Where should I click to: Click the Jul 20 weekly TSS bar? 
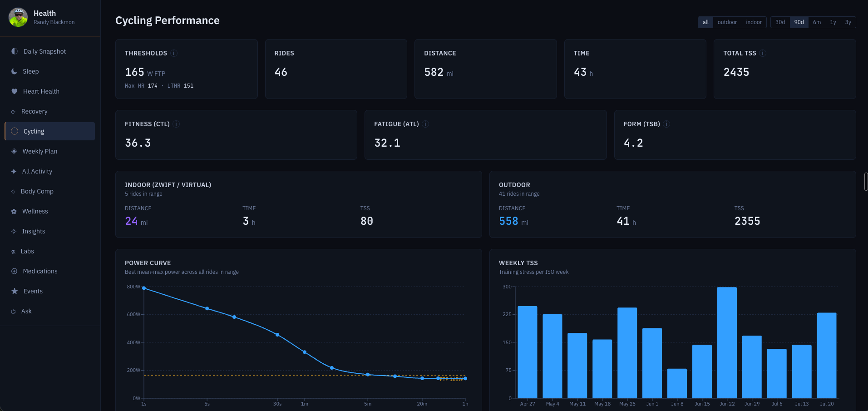point(827,356)
